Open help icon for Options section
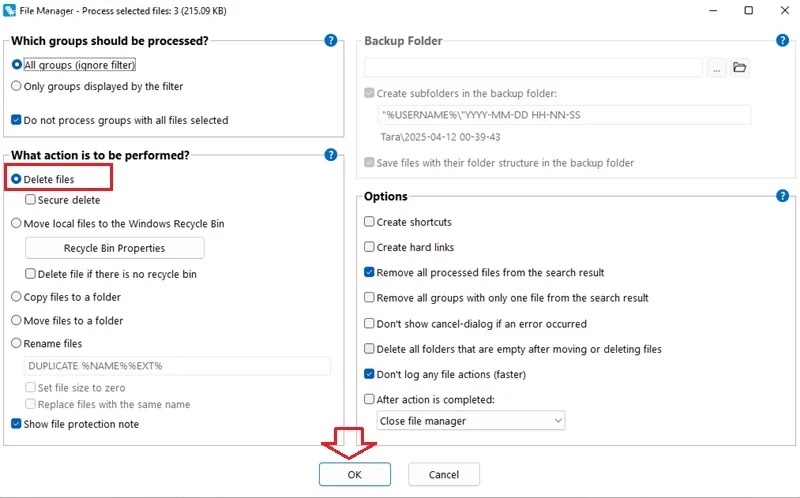The width and height of the screenshot is (800, 498). (x=782, y=196)
